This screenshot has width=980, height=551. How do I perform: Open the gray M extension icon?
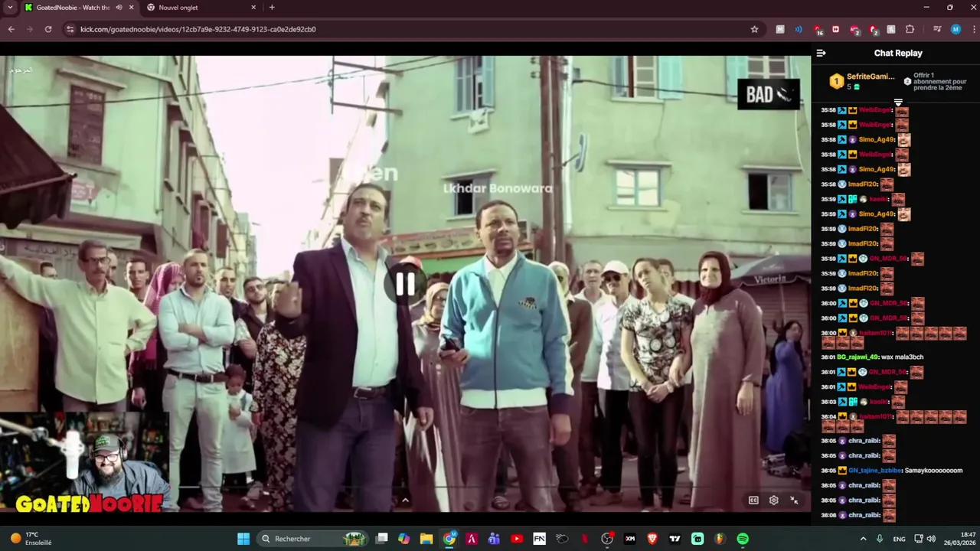coord(780,29)
